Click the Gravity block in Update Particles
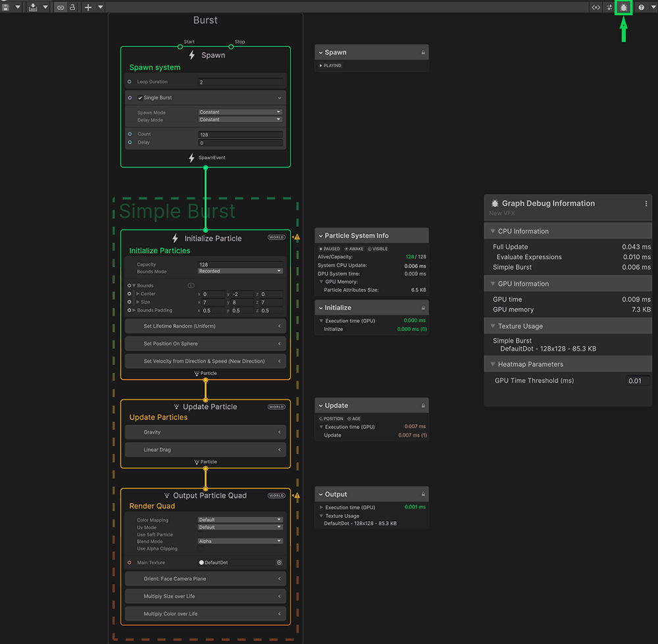Image resolution: width=658 pixels, height=644 pixels. pos(205,432)
